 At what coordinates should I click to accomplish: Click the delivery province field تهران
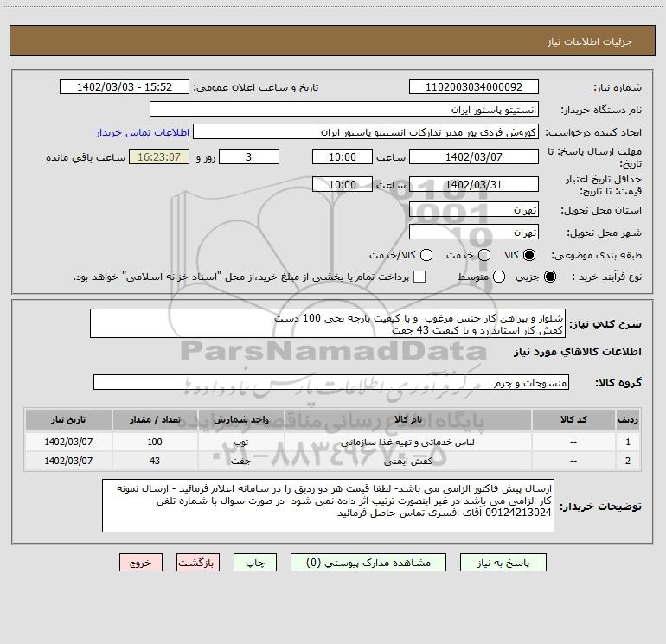point(474,210)
